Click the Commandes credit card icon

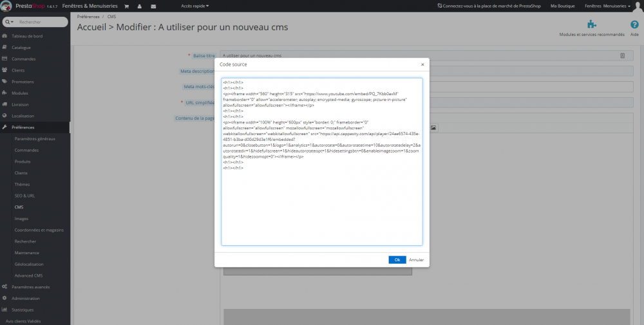tap(5, 59)
